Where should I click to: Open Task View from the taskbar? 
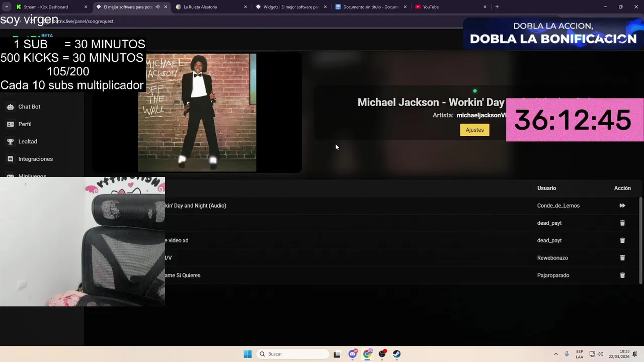pyautogui.click(x=337, y=354)
